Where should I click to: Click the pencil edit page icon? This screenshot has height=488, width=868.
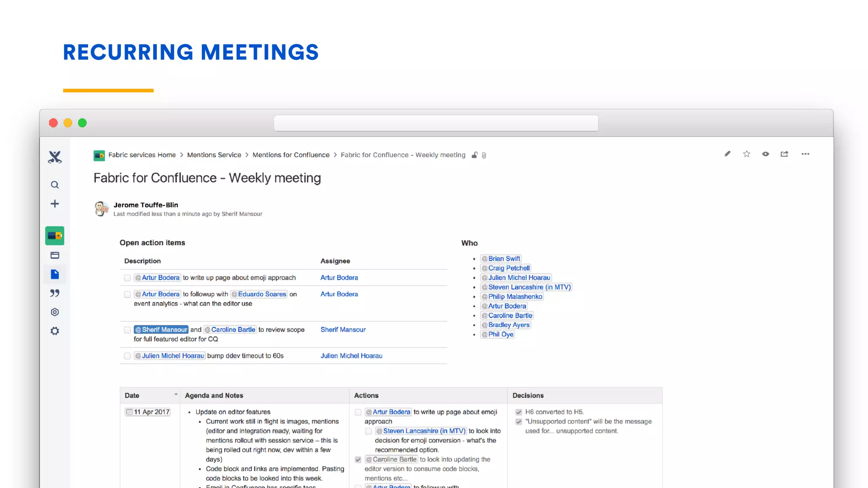tap(727, 154)
